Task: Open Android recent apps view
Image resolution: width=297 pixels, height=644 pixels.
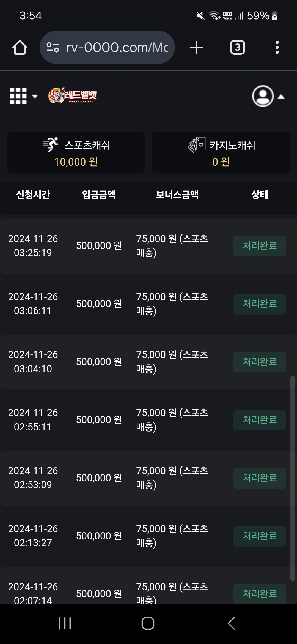Action: coord(65,623)
